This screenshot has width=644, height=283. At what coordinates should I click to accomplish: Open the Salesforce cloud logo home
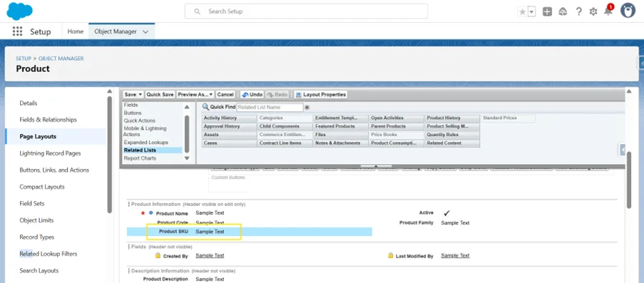coord(19,11)
